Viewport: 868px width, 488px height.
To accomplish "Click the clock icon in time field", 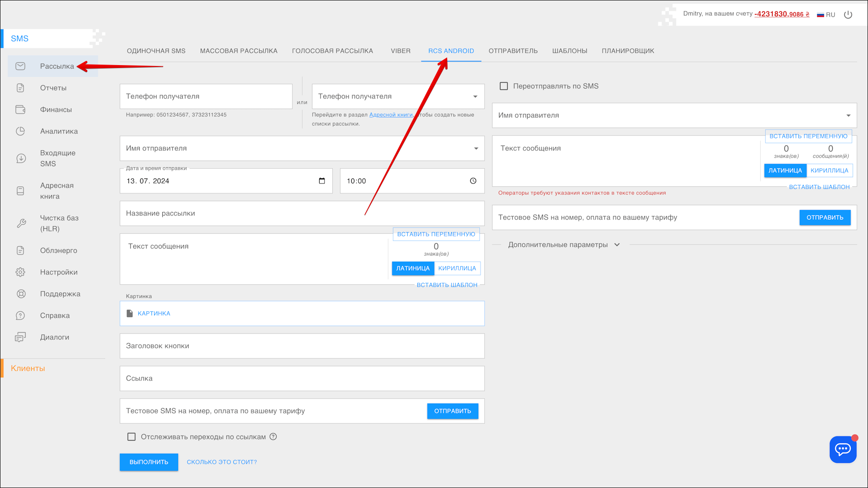I will click(473, 181).
